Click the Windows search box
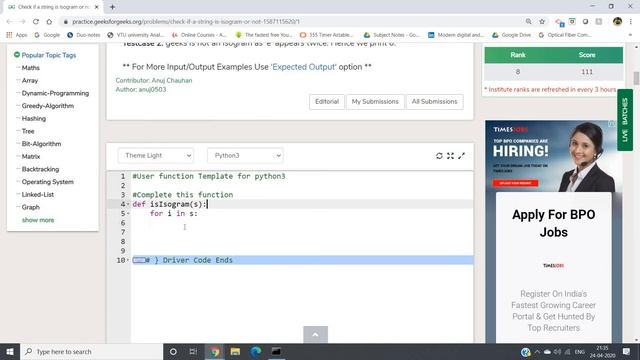The image size is (640, 360). click(x=91, y=351)
